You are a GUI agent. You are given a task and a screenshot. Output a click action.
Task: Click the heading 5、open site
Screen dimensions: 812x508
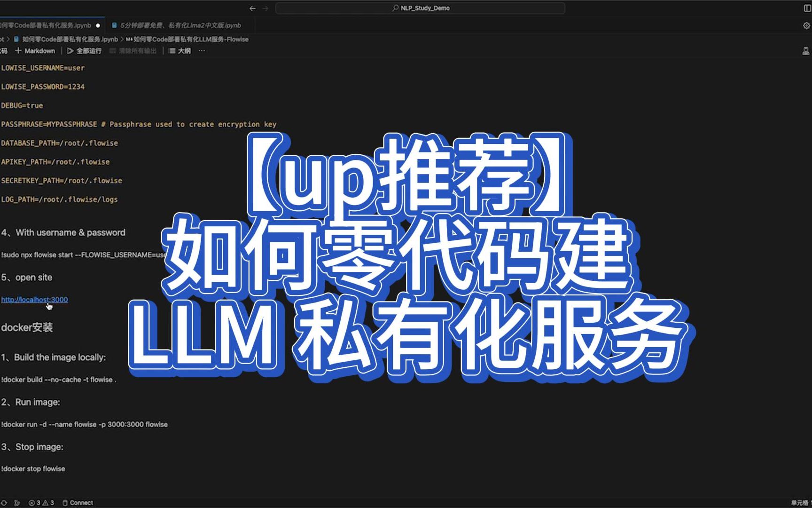pyautogui.click(x=27, y=278)
